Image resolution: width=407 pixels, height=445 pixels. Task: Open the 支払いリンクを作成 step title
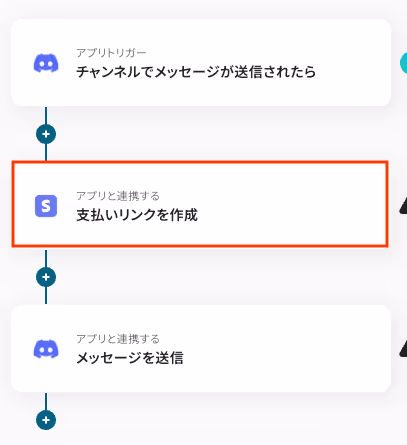point(137,215)
